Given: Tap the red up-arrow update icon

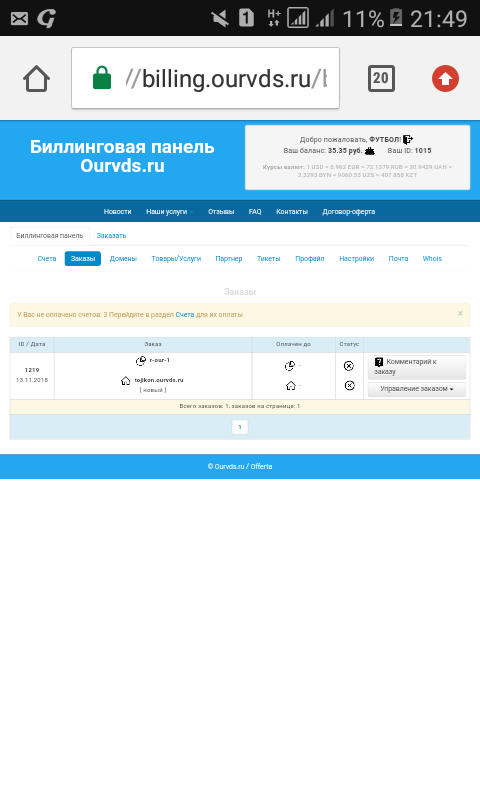Looking at the screenshot, I should [445, 79].
